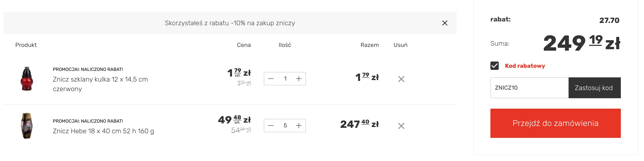Open red Znicz szklany kulka thumbnail
The height and width of the screenshot is (161, 644).
[27, 79]
